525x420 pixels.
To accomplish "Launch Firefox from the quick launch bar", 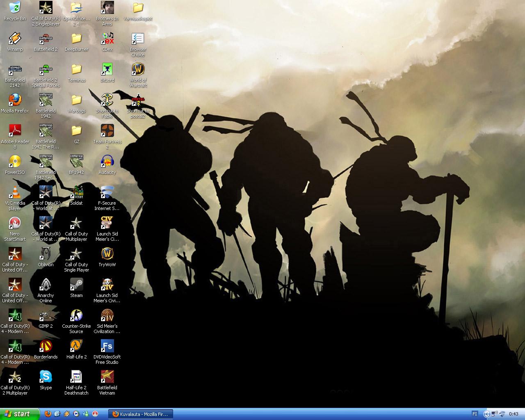I will [x=48, y=414].
